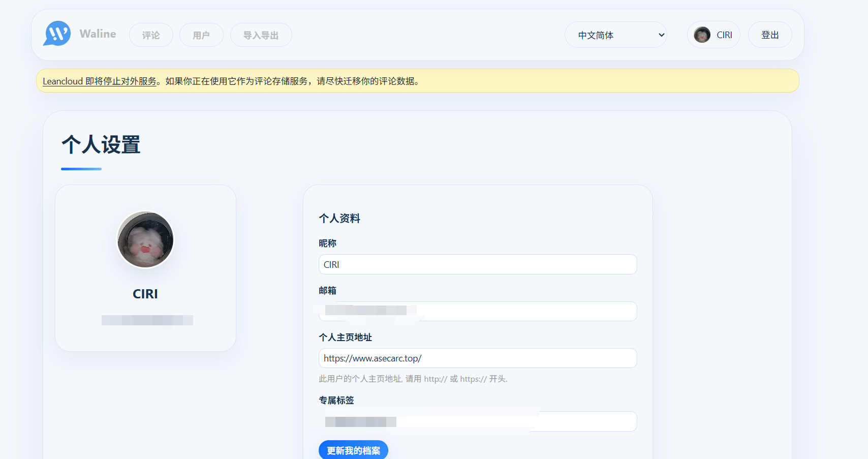Click the large profile avatar image
The width and height of the screenshot is (868, 459).
pos(145,239)
